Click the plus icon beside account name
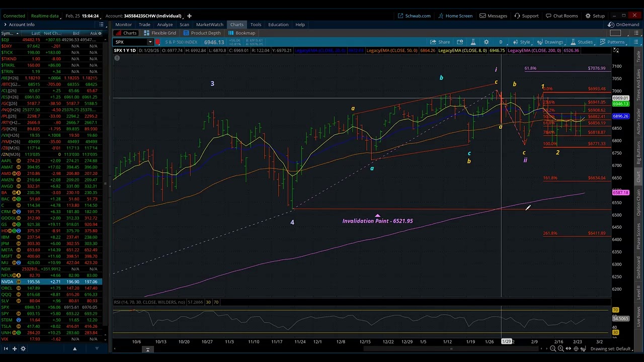The width and height of the screenshot is (644, 362). click(x=189, y=16)
